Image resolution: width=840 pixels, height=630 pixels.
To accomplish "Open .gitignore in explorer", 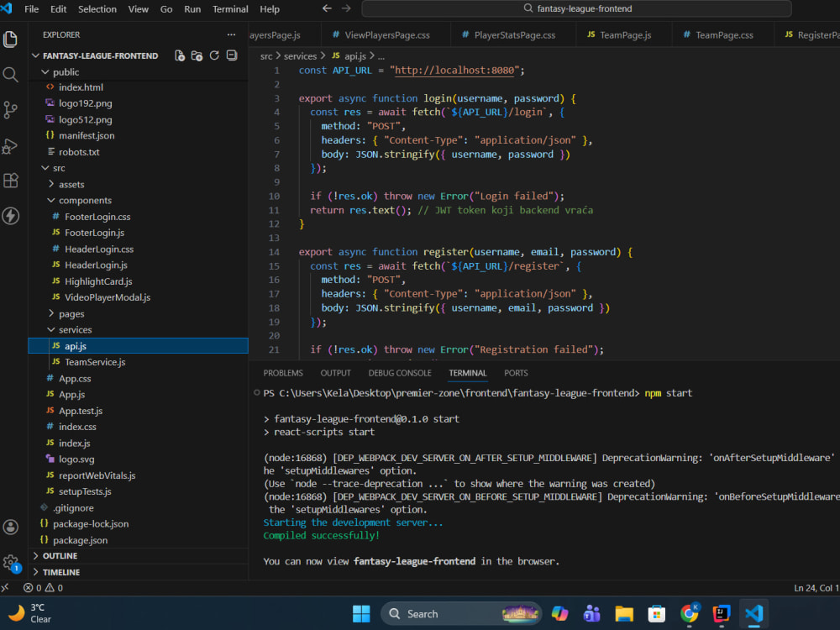I will coord(139,508).
